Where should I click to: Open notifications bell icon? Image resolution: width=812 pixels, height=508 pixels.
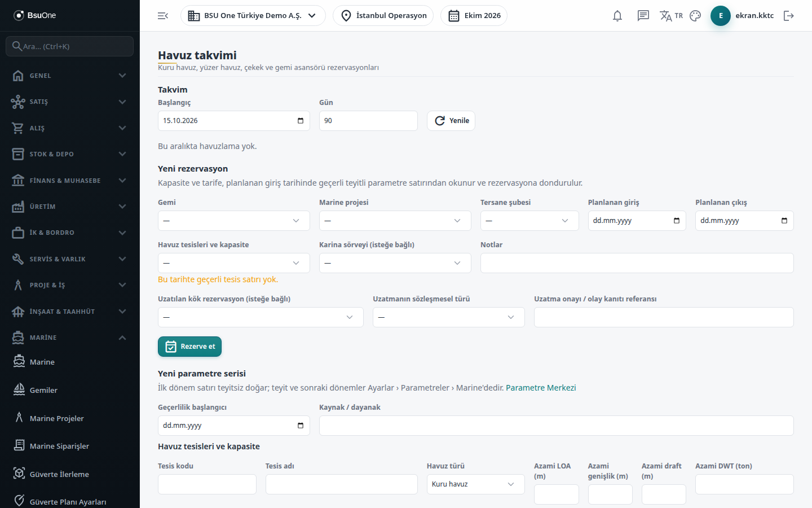coord(617,16)
